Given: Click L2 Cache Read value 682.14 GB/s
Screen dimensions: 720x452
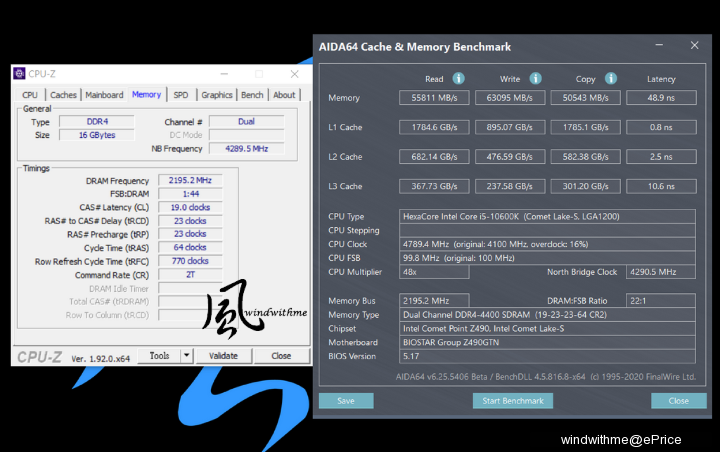Looking at the screenshot, I should 434,157.
